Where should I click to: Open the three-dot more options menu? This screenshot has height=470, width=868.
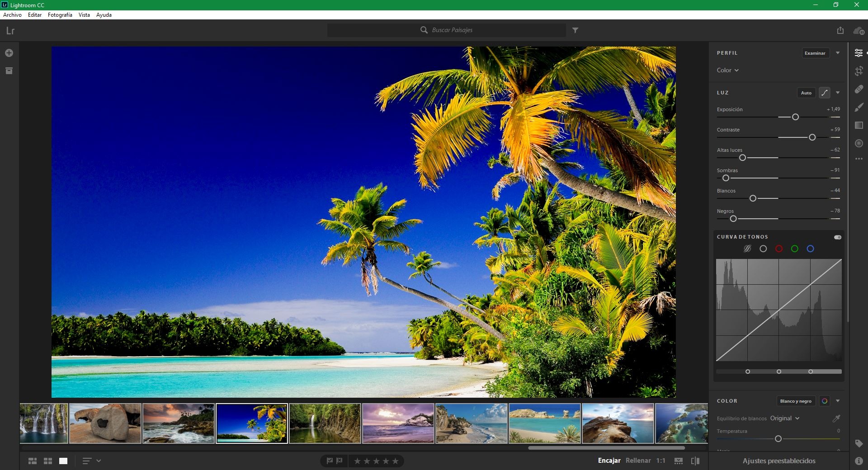pos(859,159)
